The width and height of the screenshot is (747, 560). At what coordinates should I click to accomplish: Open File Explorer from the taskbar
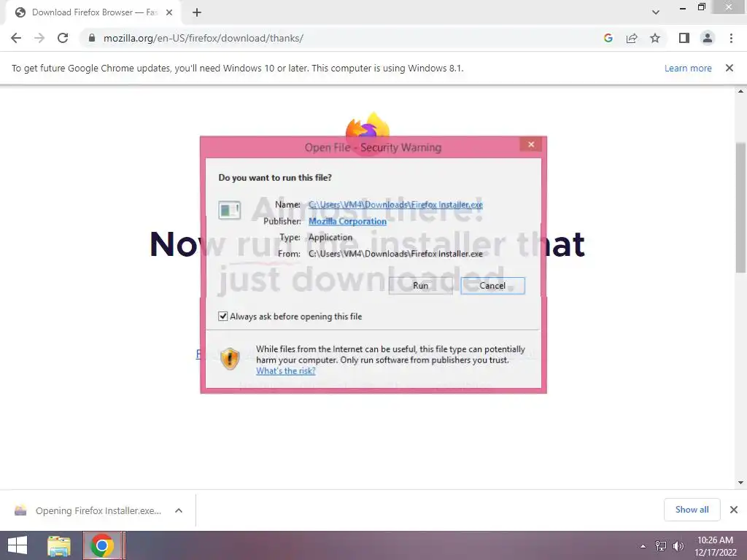[x=59, y=545]
